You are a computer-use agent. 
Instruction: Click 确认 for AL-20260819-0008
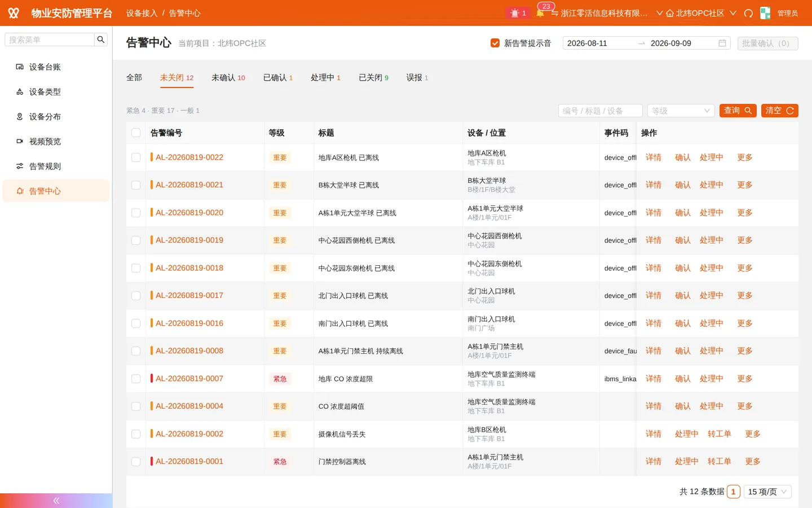[x=683, y=351]
